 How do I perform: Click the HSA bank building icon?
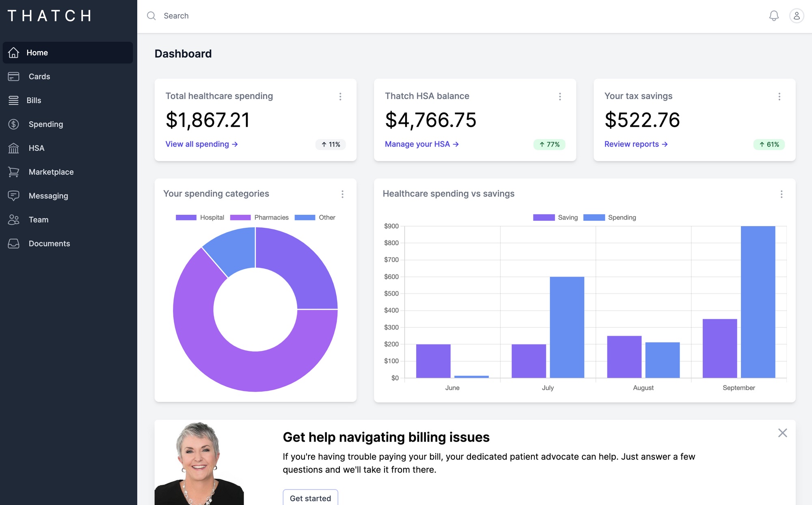[x=13, y=148]
